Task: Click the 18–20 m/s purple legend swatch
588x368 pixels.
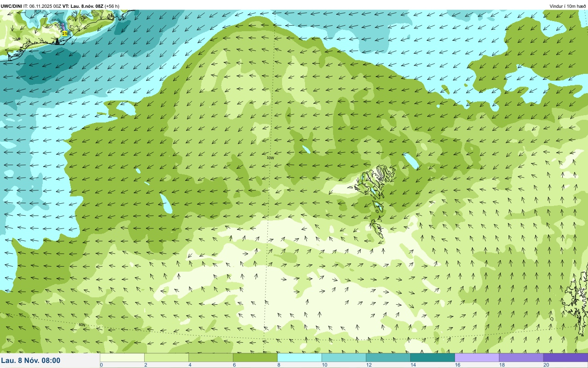Action: (521, 357)
